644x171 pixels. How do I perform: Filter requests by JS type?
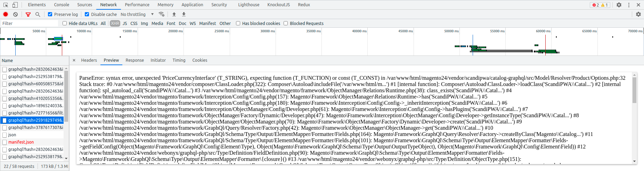[x=125, y=23]
